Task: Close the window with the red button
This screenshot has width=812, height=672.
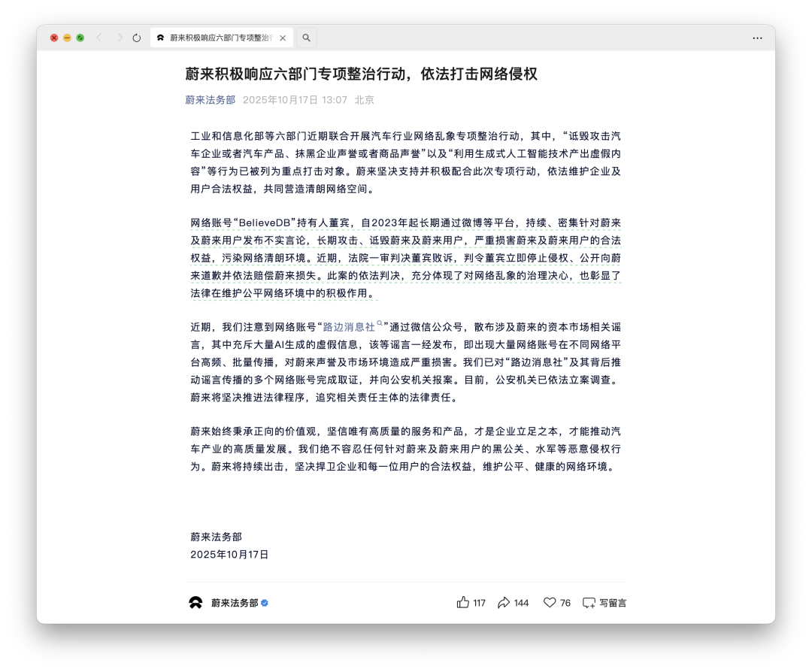Action: tap(54, 38)
